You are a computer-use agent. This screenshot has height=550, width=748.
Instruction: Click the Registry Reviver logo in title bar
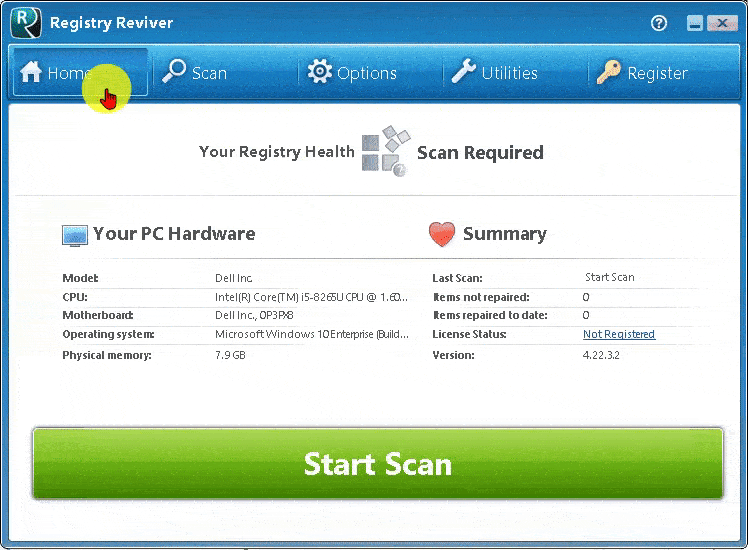(25, 21)
